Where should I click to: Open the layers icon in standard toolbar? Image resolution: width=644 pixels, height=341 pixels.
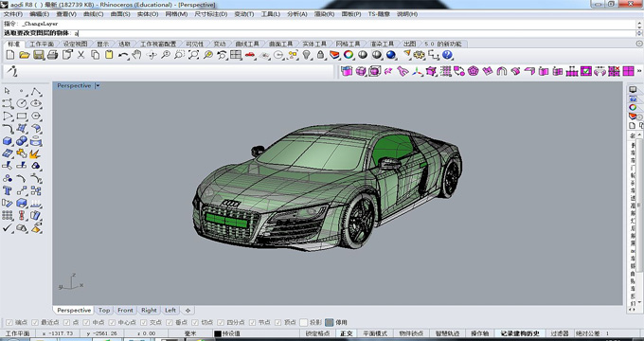pyautogui.click(x=334, y=55)
